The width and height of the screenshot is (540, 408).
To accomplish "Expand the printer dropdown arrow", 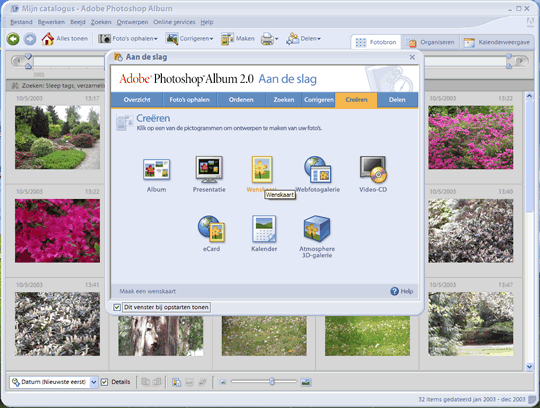I will 277,39.
